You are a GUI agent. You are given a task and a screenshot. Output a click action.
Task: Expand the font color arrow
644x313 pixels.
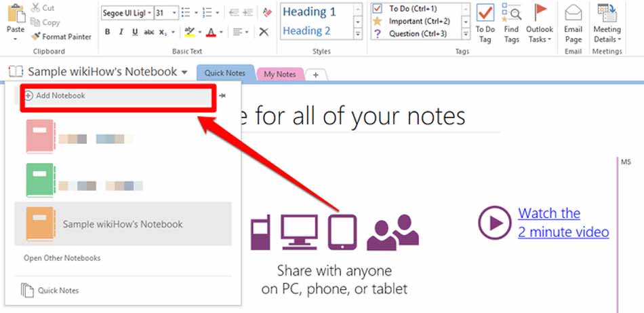click(221, 32)
